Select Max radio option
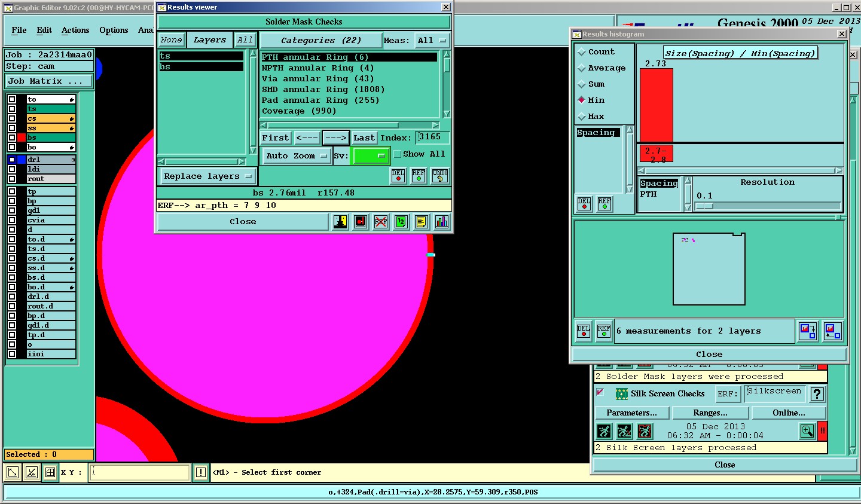861x504 pixels. coord(582,117)
